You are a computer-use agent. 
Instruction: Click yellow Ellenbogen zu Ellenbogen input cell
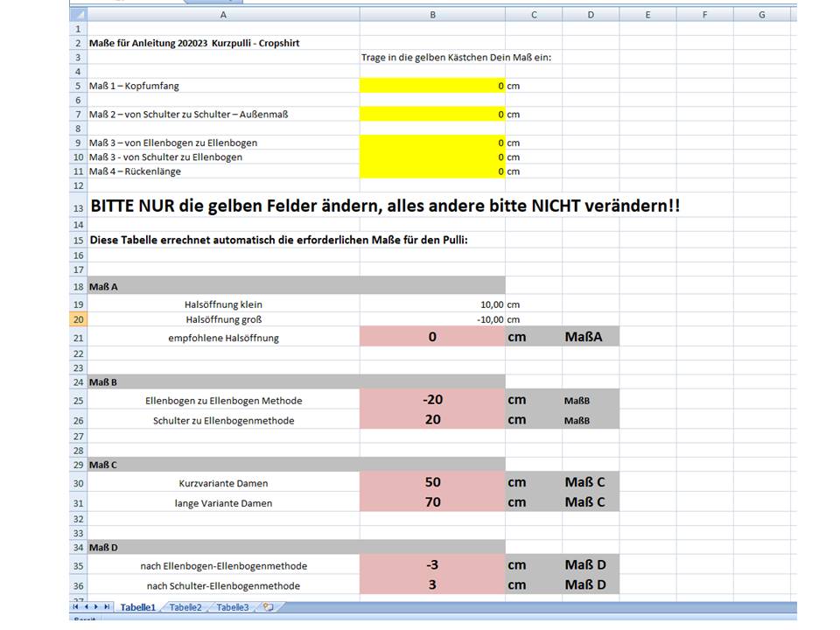click(432, 143)
